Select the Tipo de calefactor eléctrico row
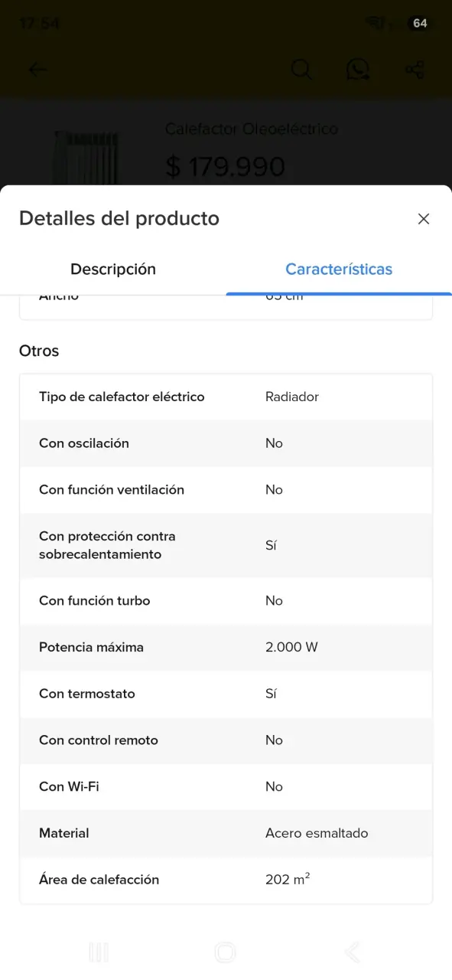The image size is (452, 980). [226, 397]
